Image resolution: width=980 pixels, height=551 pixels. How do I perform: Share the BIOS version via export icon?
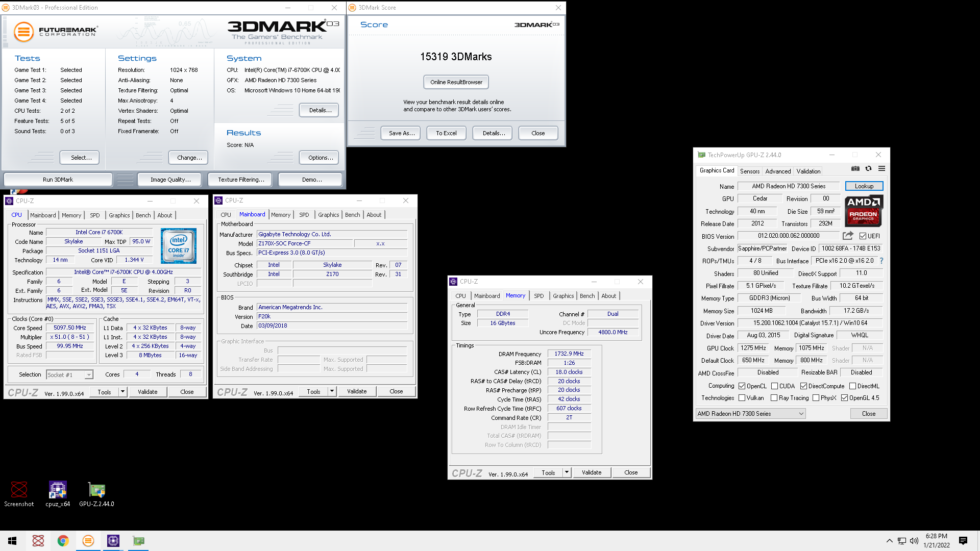tap(848, 235)
